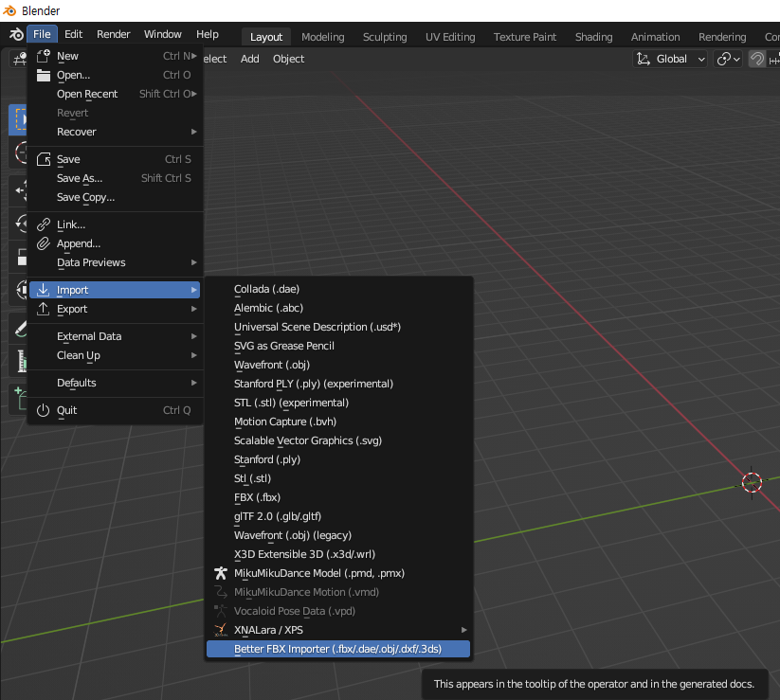Switch to the Shading workspace tab
The image size is (780, 700).
pyautogui.click(x=594, y=37)
